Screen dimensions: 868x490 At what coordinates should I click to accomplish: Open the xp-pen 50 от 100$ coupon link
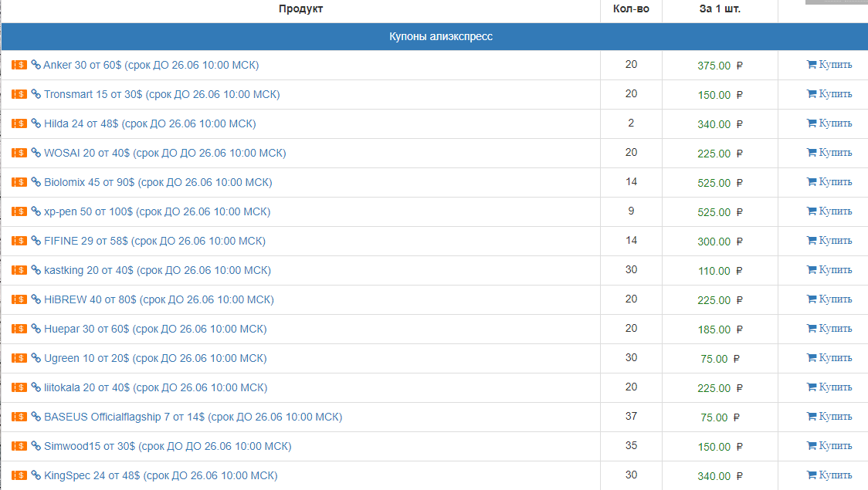click(158, 211)
